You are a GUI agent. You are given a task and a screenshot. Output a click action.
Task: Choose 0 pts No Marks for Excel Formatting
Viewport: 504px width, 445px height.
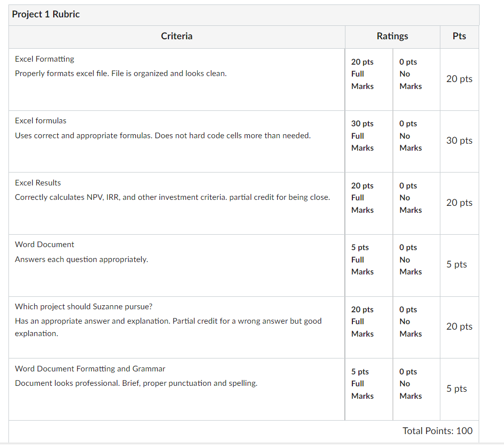coord(410,74)
